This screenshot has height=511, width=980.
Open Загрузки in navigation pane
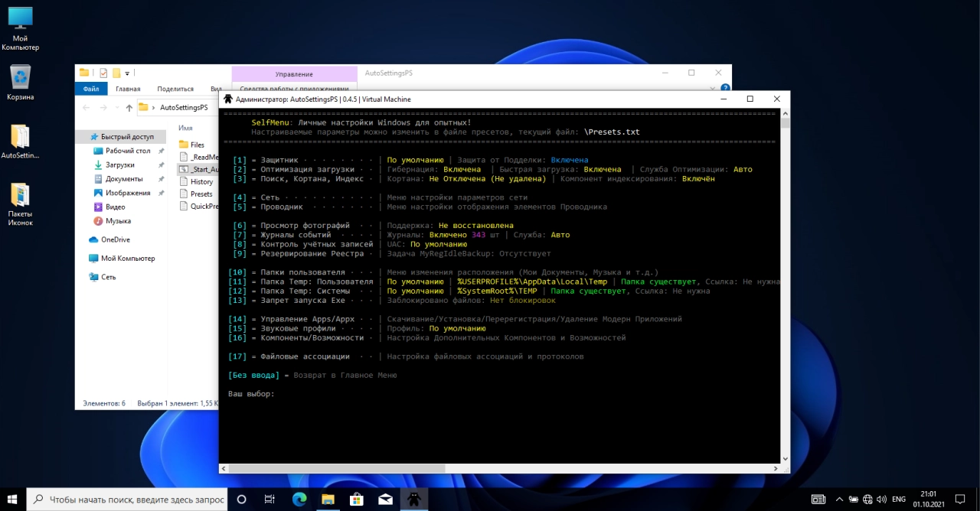coord(120,164)
